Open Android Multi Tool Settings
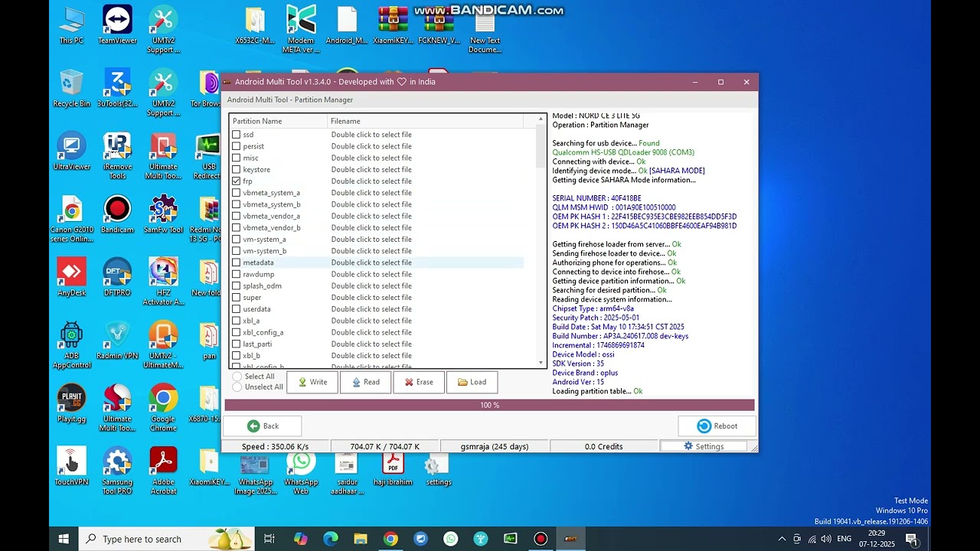 [704, 446]
